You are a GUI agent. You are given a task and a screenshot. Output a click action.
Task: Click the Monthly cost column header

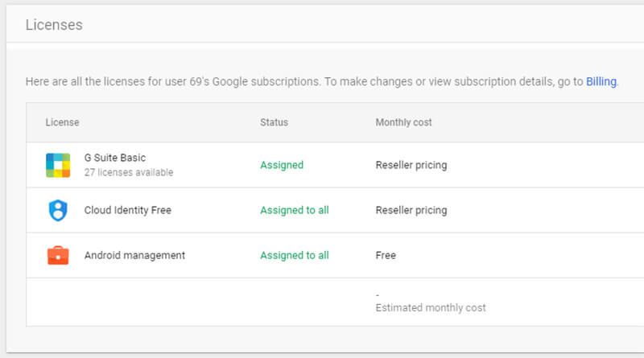coord(403,122)
